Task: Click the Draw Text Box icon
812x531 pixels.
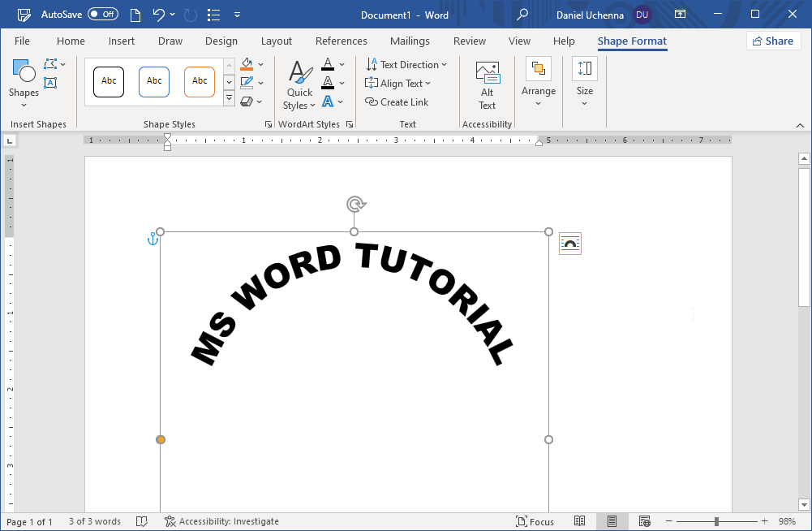Action: [50, 83]
